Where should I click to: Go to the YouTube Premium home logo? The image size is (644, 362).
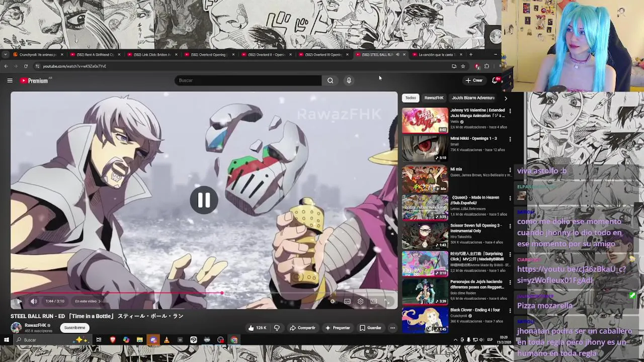pyautogui.click(x=34, y=80)
